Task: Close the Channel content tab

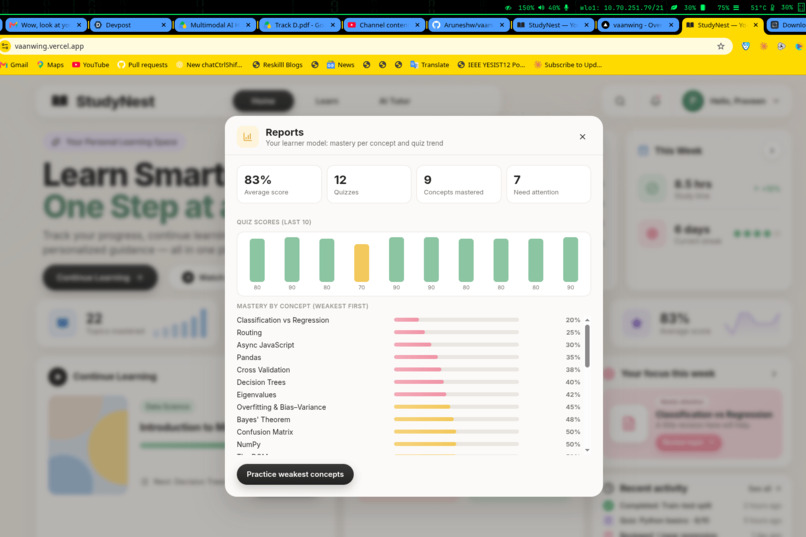Action: click(x=417, y=25)
